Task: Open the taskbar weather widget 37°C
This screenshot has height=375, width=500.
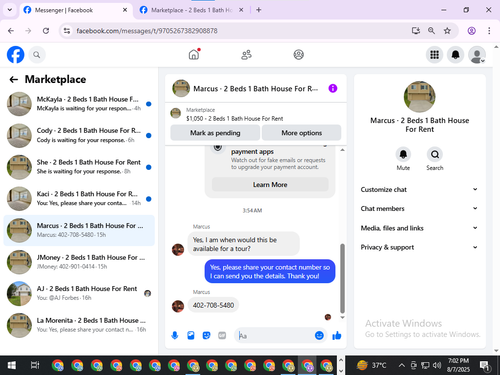Action: click(371, 365)
